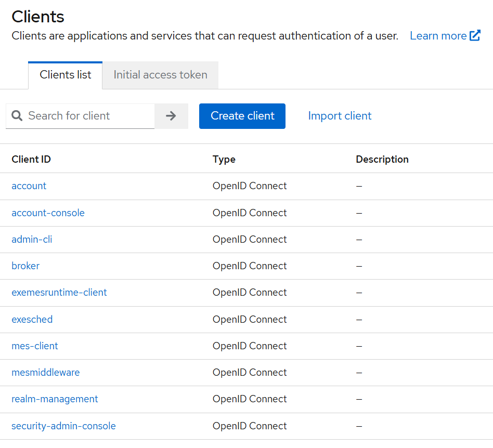The height and width of the screenshot is (448, 493).
Task: Select the admin-cli client entry
Action: click(32, 240)
